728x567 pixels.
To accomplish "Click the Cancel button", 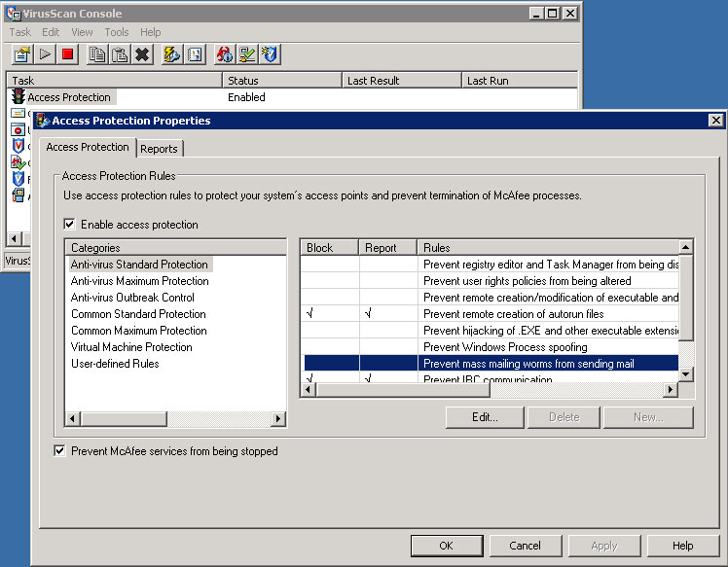I will [526, 546].
